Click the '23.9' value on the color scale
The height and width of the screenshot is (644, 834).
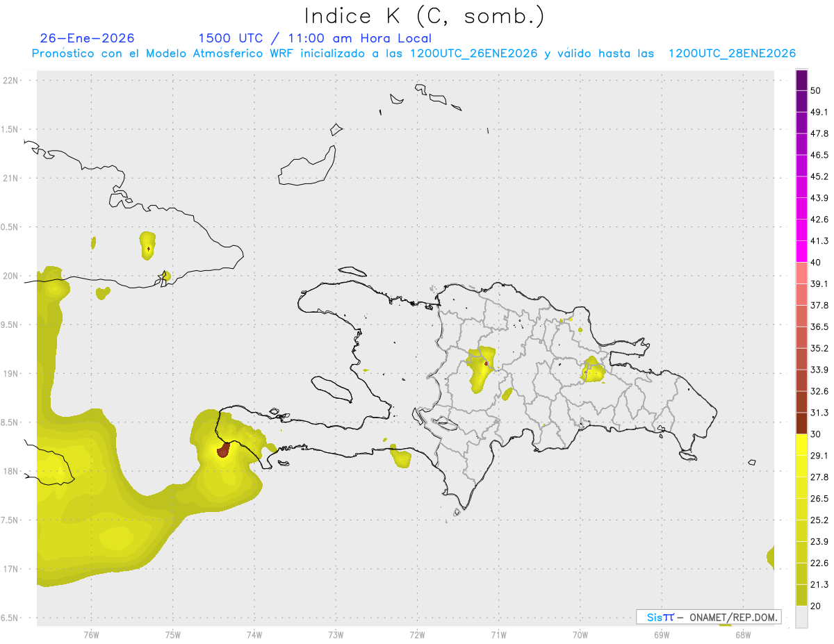(x=819, y=542)
